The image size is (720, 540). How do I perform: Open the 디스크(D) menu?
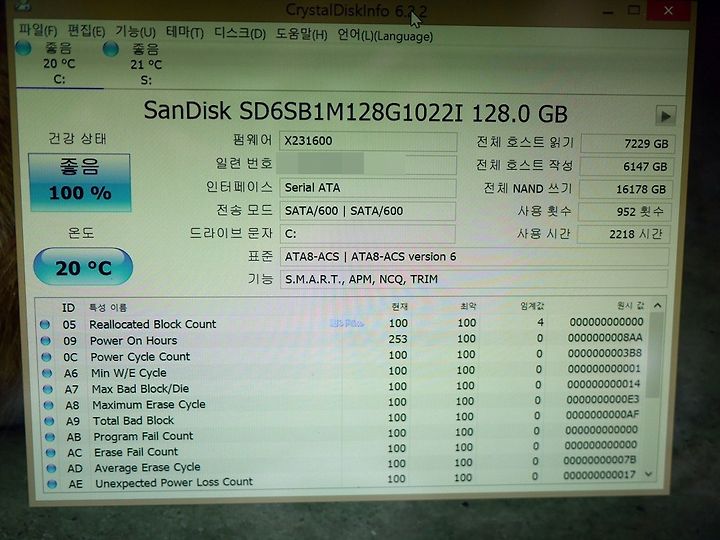[240, 33]
